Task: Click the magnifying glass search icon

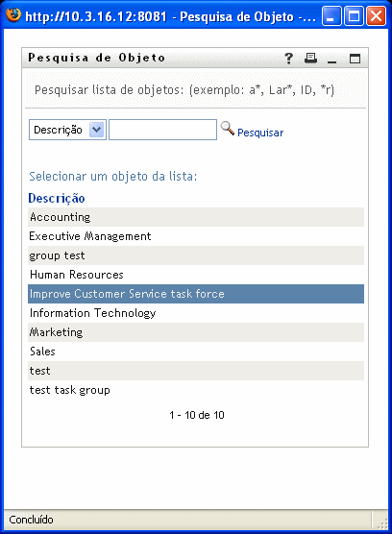Action: click(x=227, y=129)
